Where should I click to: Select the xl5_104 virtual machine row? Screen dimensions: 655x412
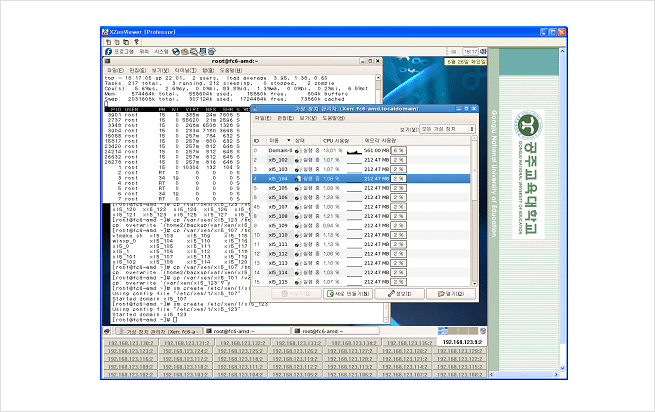(x=361, y=178)
